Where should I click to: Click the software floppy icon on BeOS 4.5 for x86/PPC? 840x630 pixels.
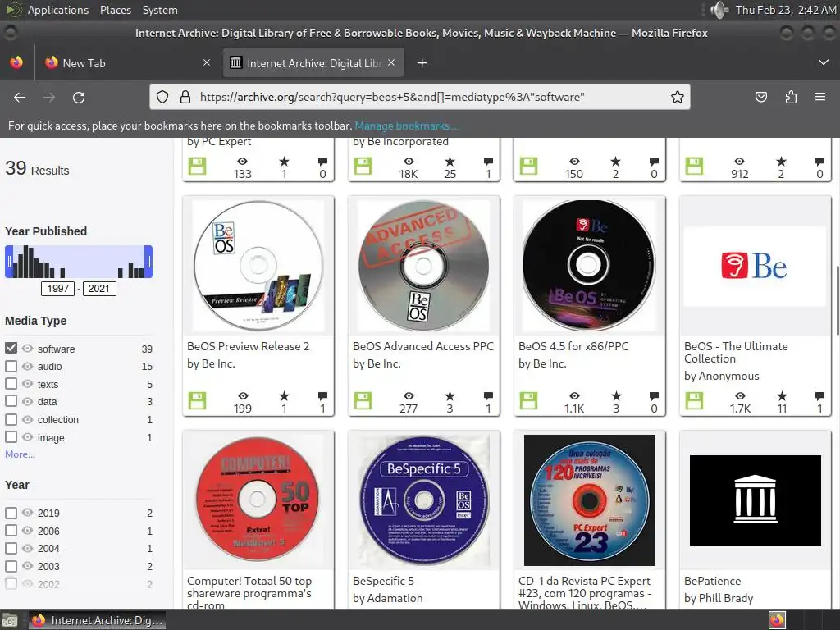pyautogui.click(x=528, y=400)
